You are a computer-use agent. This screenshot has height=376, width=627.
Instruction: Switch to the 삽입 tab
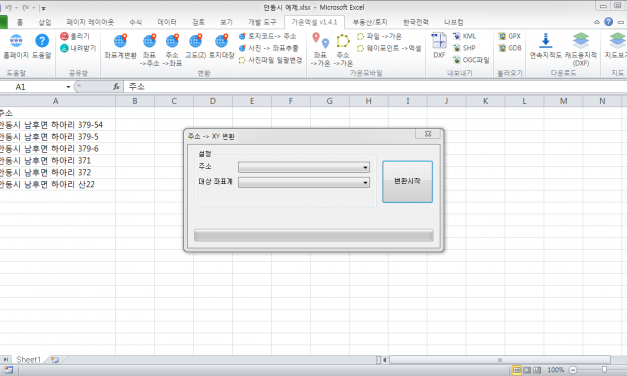(45, 22)
